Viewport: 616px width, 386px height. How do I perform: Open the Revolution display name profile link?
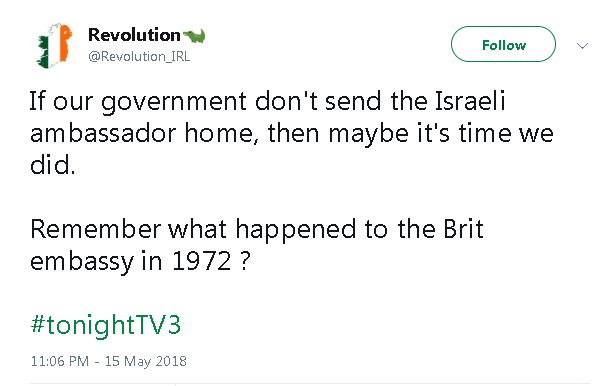134,35
